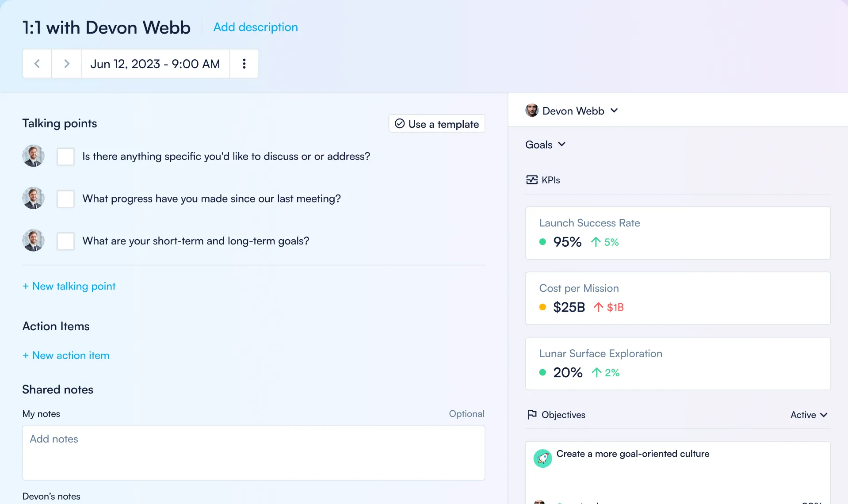The image size is (848, 504).
Task: Mark the progress question as complete
Action: tap(65, 199)
